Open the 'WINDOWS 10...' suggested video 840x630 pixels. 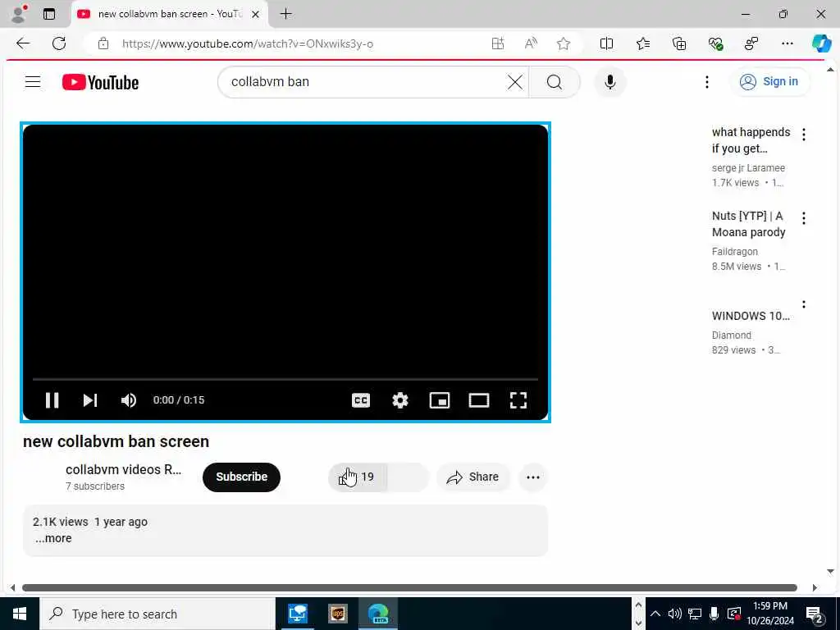(x=751, y=316)
